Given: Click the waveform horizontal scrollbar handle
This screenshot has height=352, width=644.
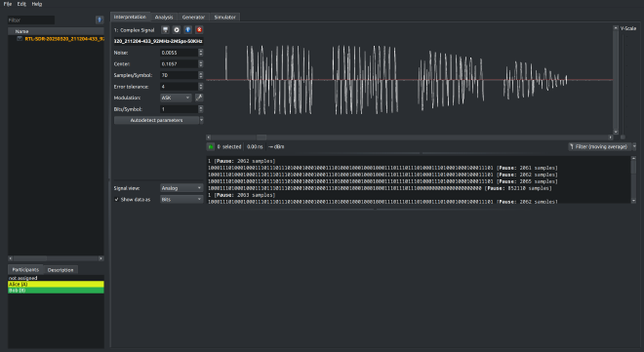Looking at the screenshot, I should [x=262, y=137].
